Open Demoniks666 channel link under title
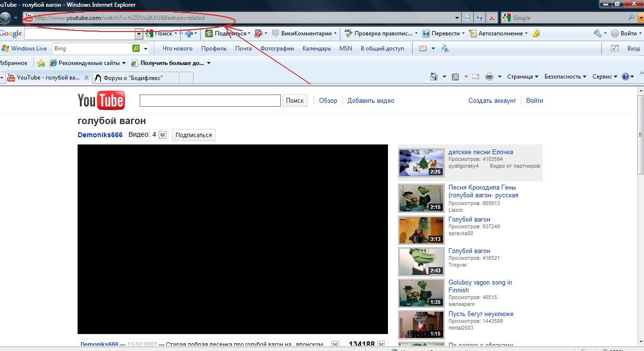Image resolution: width=644 pixels, height=351 pixels. coord(100,135)
